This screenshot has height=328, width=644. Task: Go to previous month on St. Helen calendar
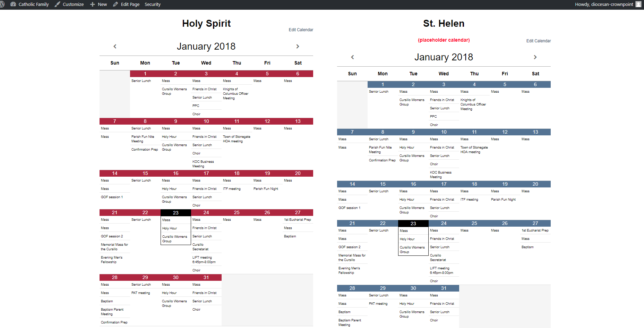(x=352, y=57)
